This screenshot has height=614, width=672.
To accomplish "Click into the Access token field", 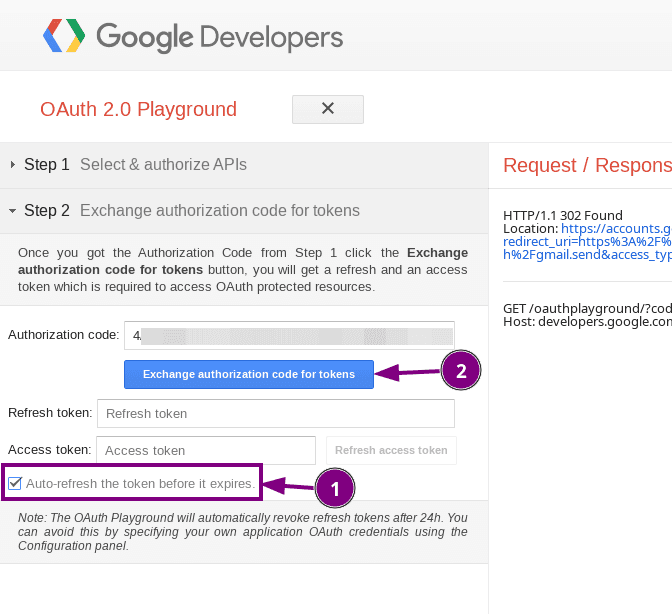I will 206,450.
